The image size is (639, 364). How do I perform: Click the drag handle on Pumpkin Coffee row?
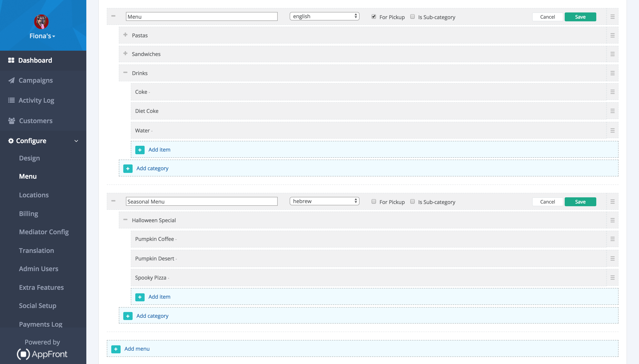pos(612,239)
